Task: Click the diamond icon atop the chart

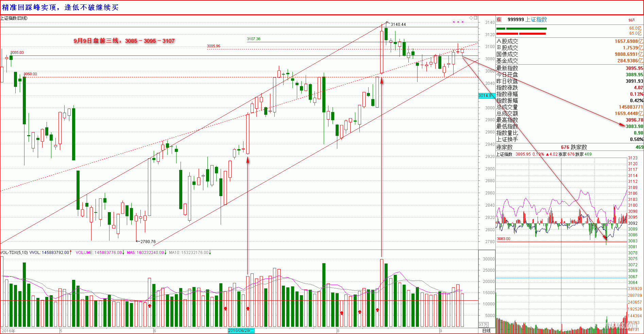Action: [x=471, y=18]
